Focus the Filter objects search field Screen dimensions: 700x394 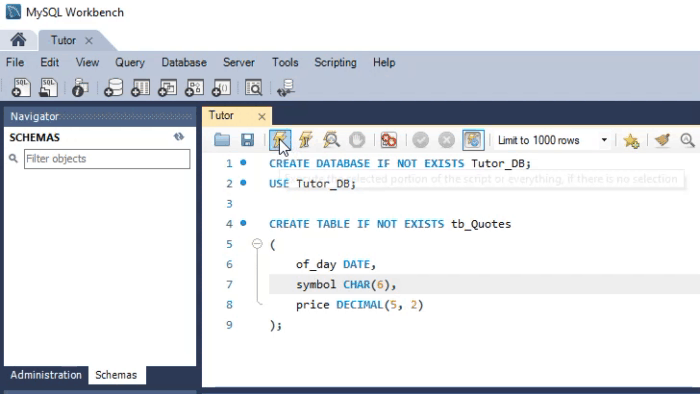click(x=107, y=158)
